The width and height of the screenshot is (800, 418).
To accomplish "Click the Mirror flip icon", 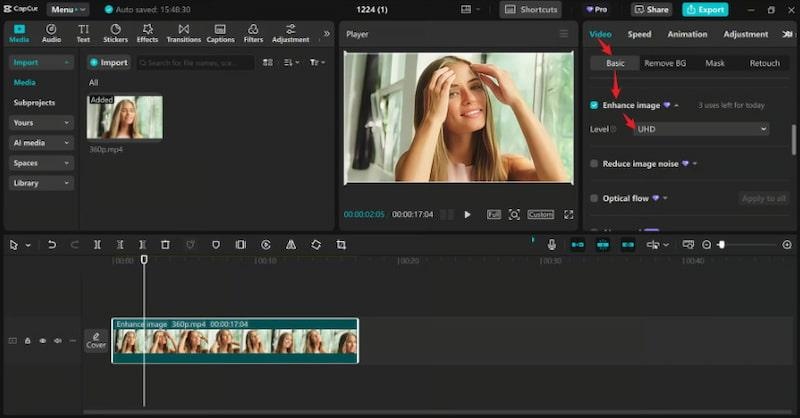I will (x=291, y=245).
